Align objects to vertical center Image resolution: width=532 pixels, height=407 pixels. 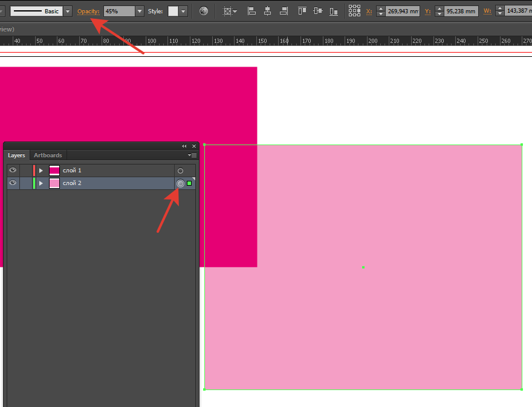click(318, 11)
